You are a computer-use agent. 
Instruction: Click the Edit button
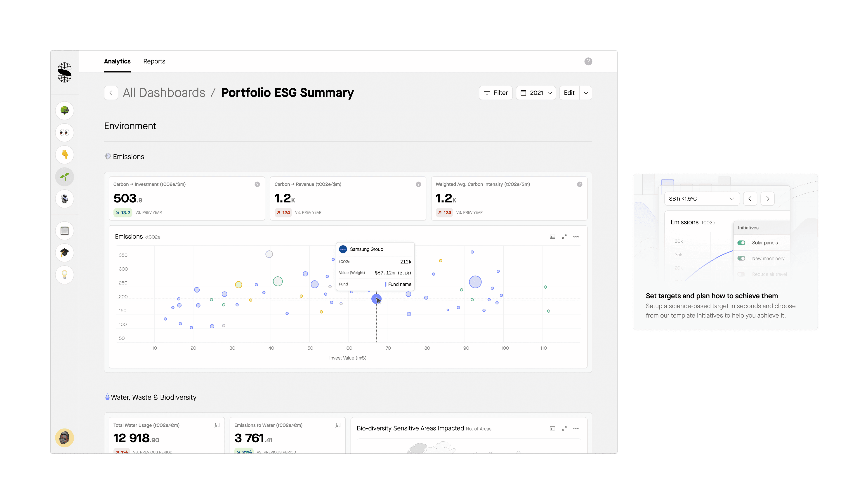(569, 93)
